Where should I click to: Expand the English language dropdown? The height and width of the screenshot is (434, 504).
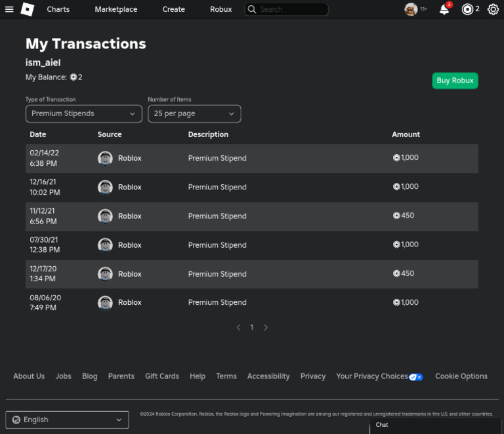click(x=67, y=420)
